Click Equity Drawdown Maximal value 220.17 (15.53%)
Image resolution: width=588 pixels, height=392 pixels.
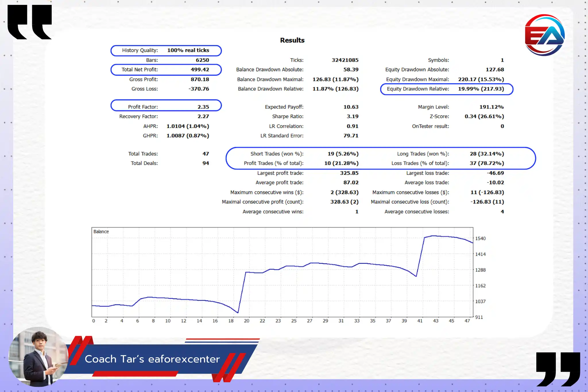tap(481, 79)
